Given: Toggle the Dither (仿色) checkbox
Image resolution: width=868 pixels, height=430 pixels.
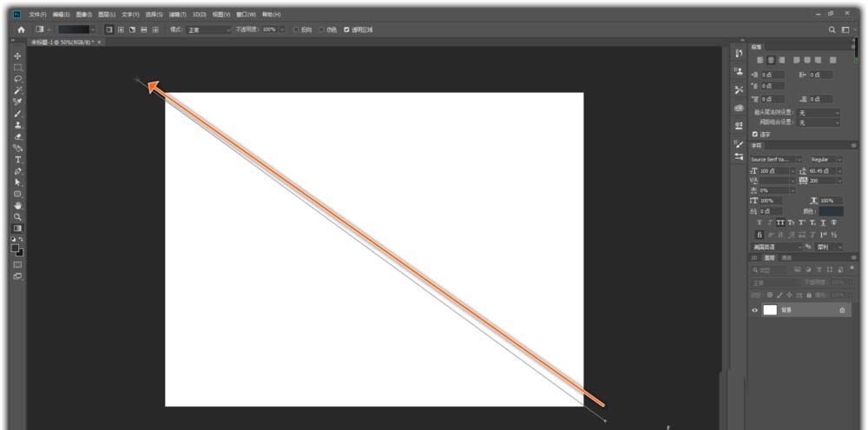Looking at the screenshot, I should click(x=322, y=30).
